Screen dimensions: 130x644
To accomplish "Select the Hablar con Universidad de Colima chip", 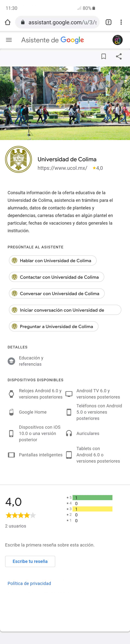I will click(53, 261).
